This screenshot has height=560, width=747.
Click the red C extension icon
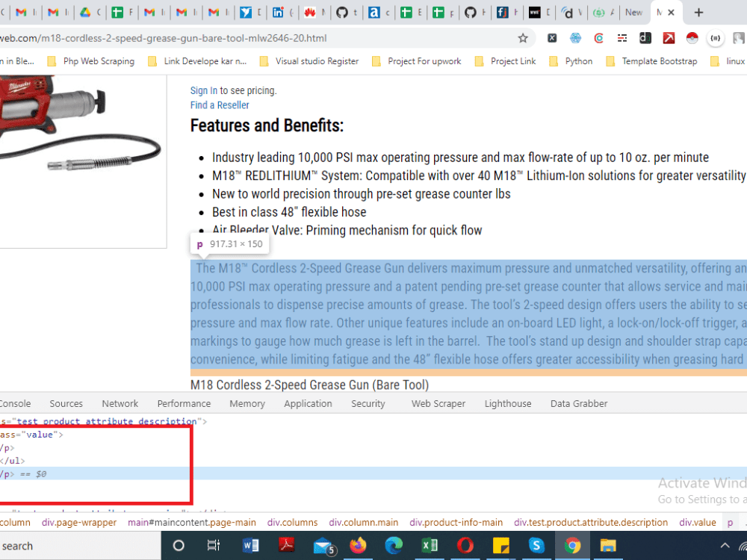coord(599,38)
